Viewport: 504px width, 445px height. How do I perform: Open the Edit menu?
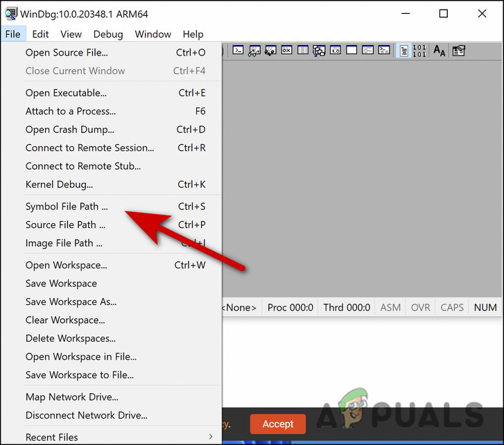coord(40,34)
